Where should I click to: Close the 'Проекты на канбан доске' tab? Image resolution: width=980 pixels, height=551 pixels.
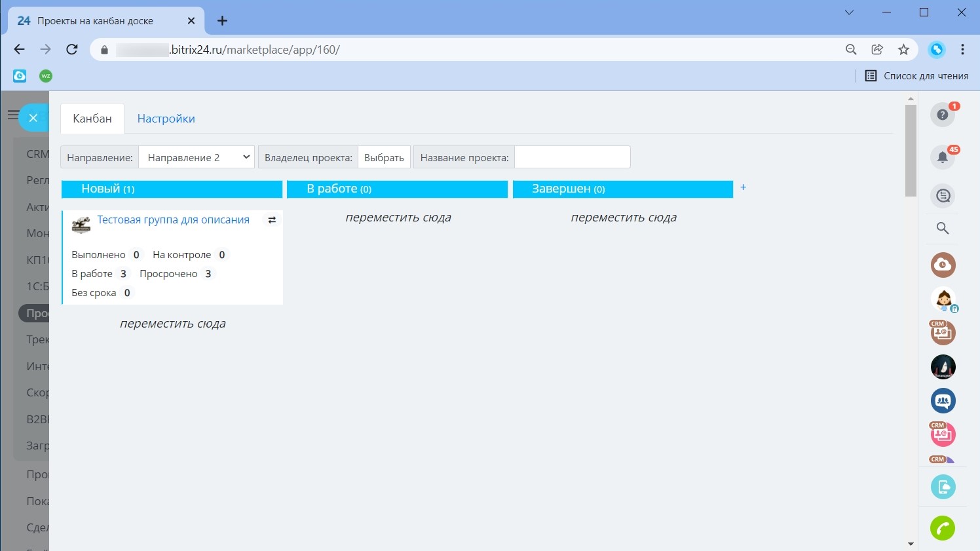[x=191, y=20]
